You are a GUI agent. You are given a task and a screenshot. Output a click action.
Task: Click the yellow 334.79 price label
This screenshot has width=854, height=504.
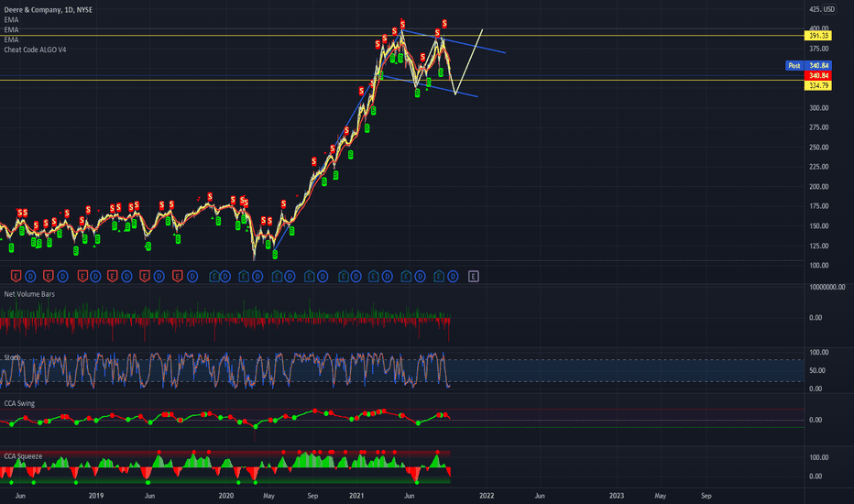(818, 85)
